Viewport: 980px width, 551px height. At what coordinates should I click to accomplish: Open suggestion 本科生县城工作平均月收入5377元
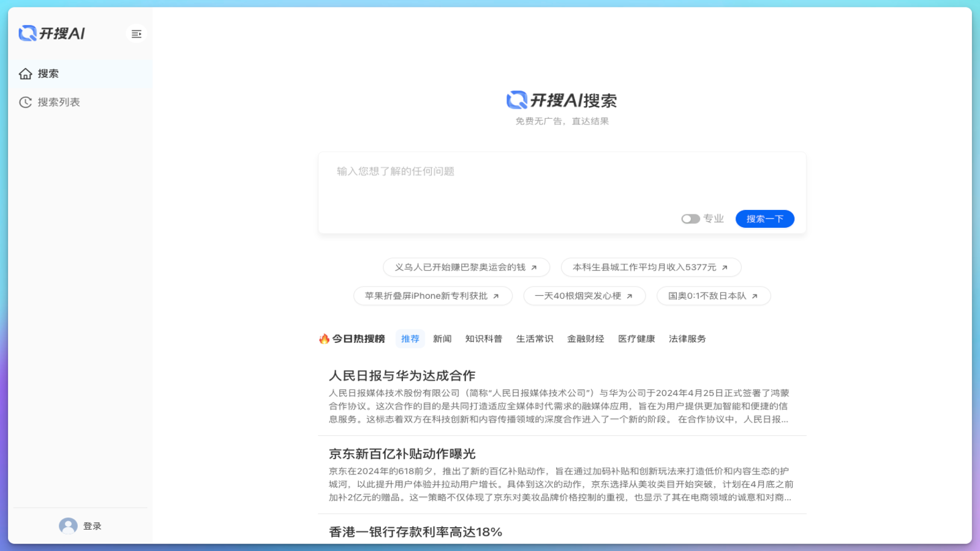point(651,268)
